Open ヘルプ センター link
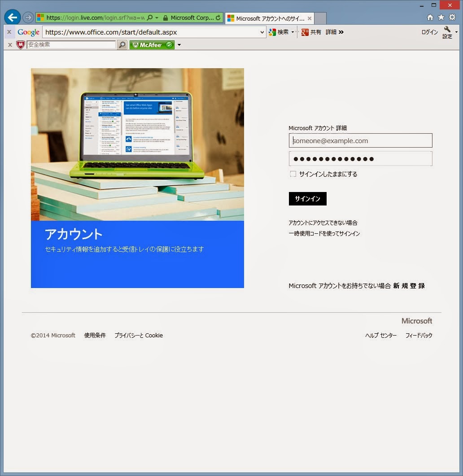Image resolution: width=463 pixels, height=476 pixels. point(381,336)
